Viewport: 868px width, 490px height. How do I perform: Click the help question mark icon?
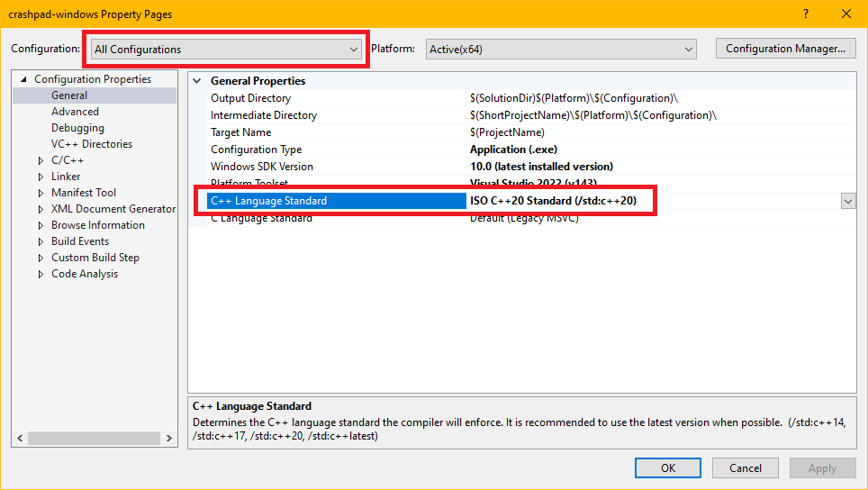point(805,14)
